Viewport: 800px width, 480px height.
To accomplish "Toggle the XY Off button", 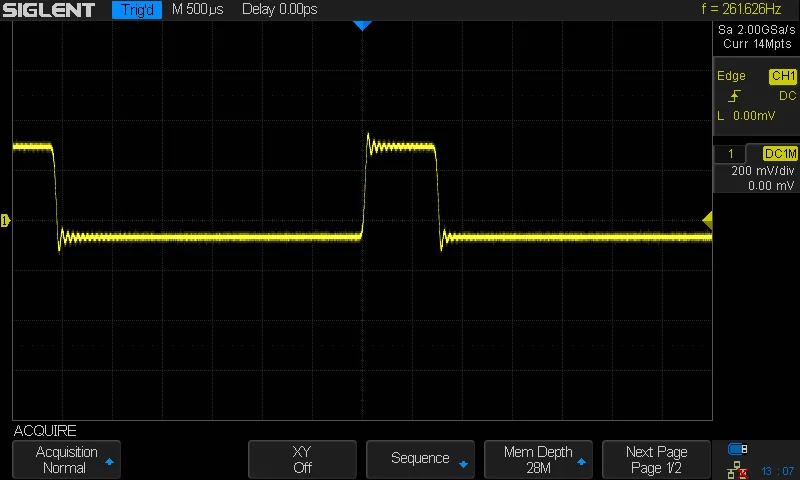I will coord(302,460).
